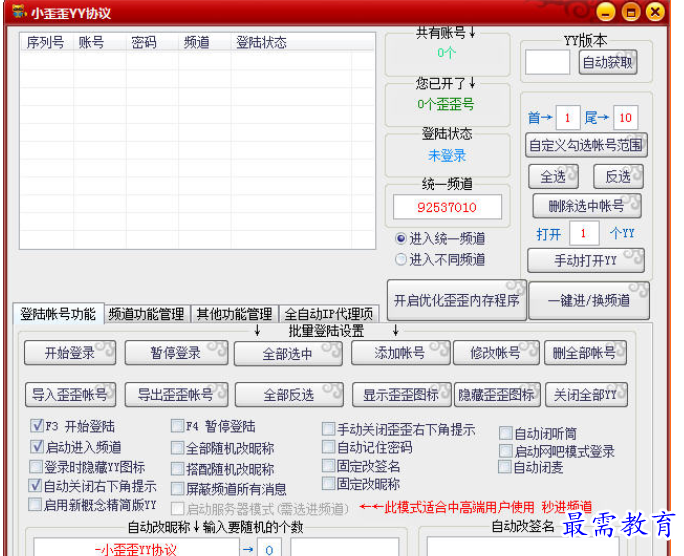The width and height of the screenshot is (684, 556).
Task: Check 固定改昵称 checkbox
Action: (x=328, y=484)
